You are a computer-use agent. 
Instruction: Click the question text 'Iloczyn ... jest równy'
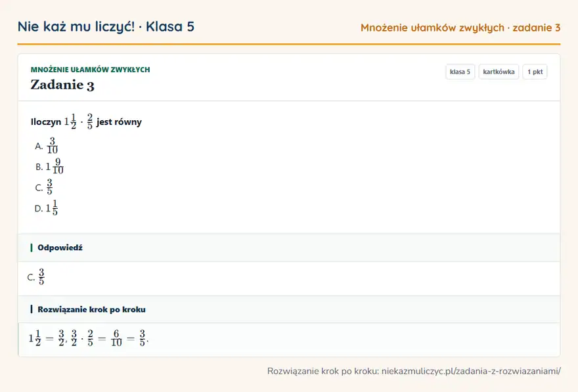[x=86, y=121]
